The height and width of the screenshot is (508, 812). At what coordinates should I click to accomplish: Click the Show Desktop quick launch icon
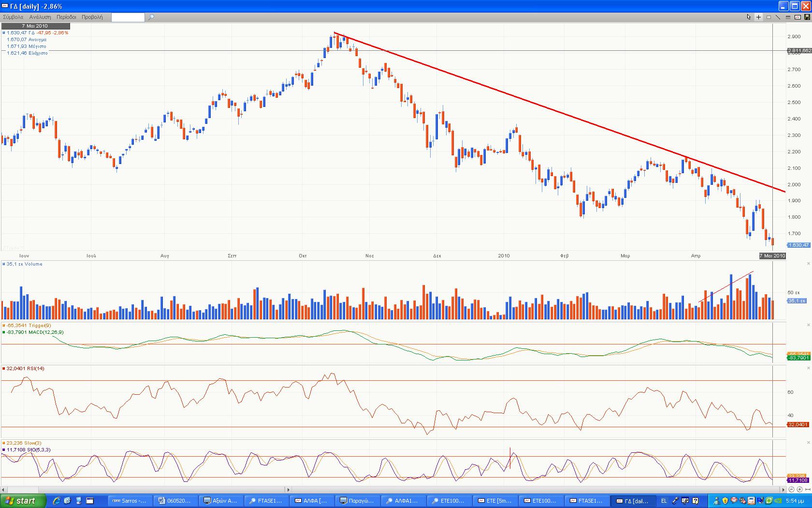(x=78, y=501)
